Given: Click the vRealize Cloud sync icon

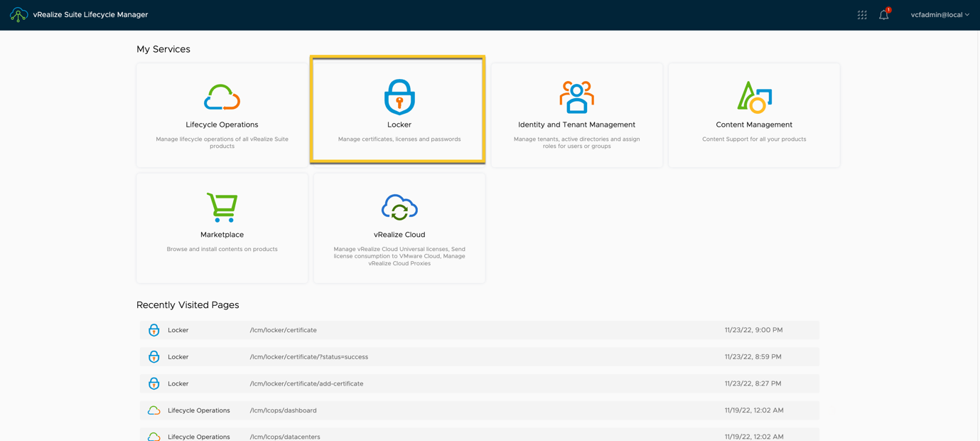Looking at the screenshot, I should pos(399,207).
